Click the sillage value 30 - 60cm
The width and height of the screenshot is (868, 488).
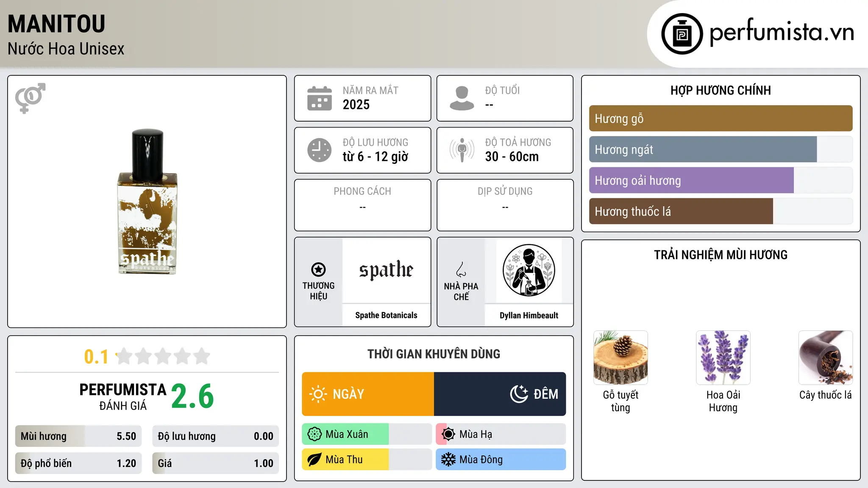tap(512, 157)
